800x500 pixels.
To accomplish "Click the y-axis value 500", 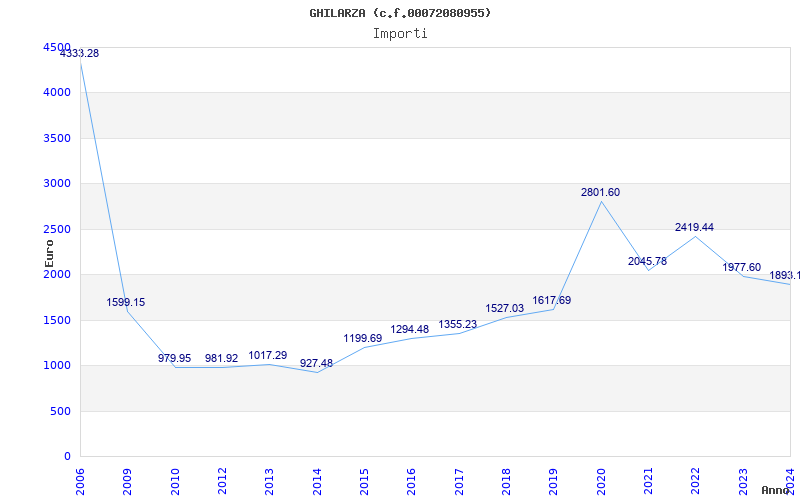I will pos(61,411).
